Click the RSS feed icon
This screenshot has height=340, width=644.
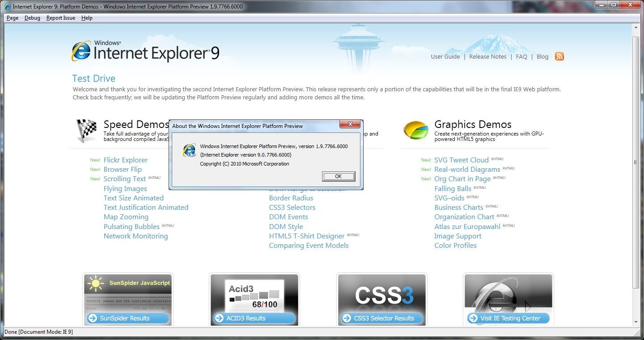pyautogui.click(x=559, y=56)
